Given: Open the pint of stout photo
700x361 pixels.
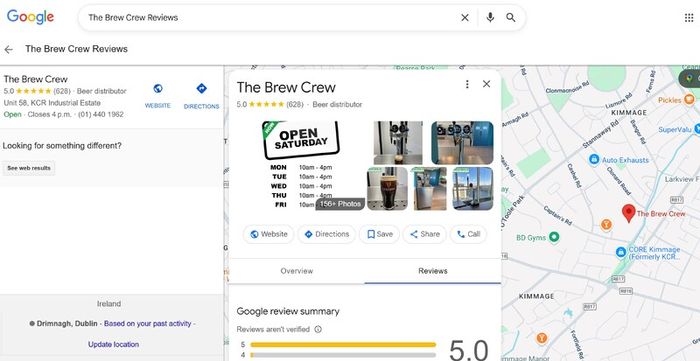Looking at the screenshot, I should tap(387, 189).
